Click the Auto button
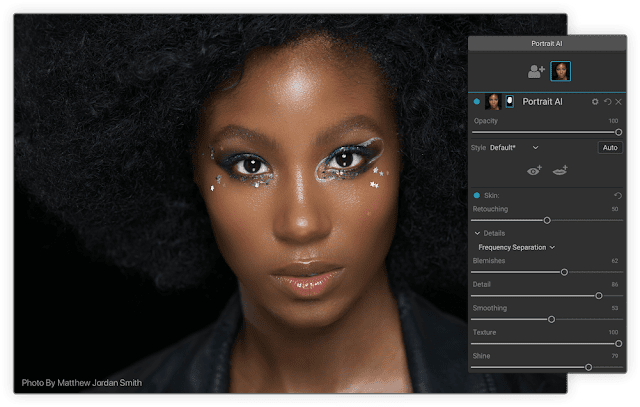640x407 pixels. 610,147
